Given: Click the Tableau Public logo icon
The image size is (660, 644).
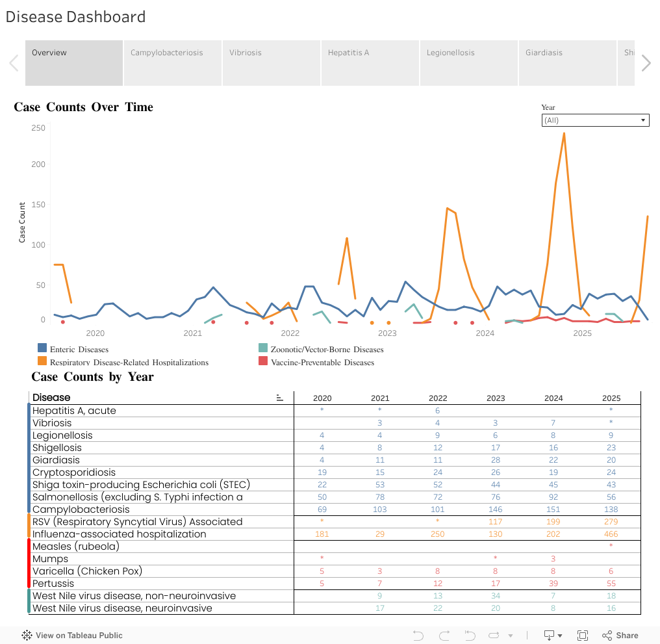Looking at the screenshot, I should point(27,635).
